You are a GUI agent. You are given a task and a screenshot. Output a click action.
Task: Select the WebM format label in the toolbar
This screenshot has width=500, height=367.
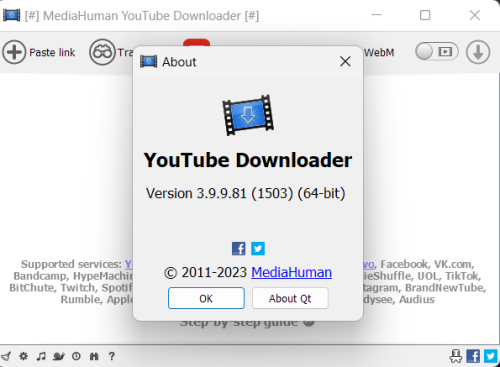tap(379, 53)
